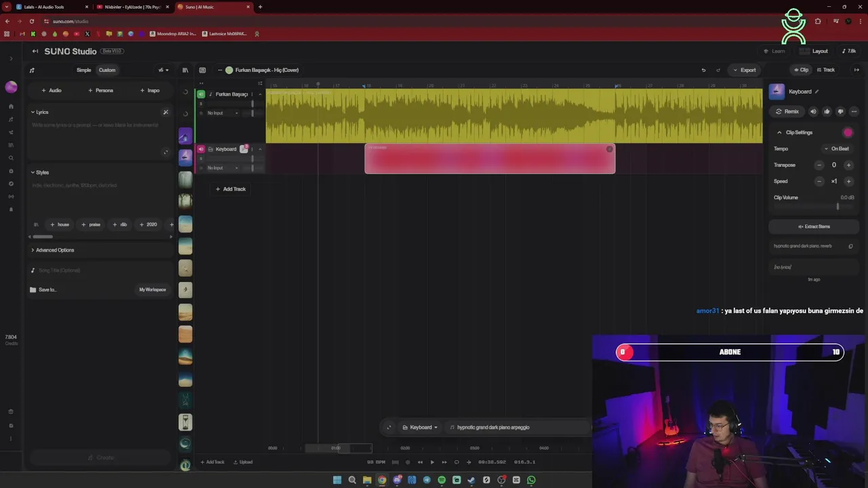Collapse the Furkan Başaçık track lane
Viewport: 868px width, 488px height.
(x=260, y=94)
